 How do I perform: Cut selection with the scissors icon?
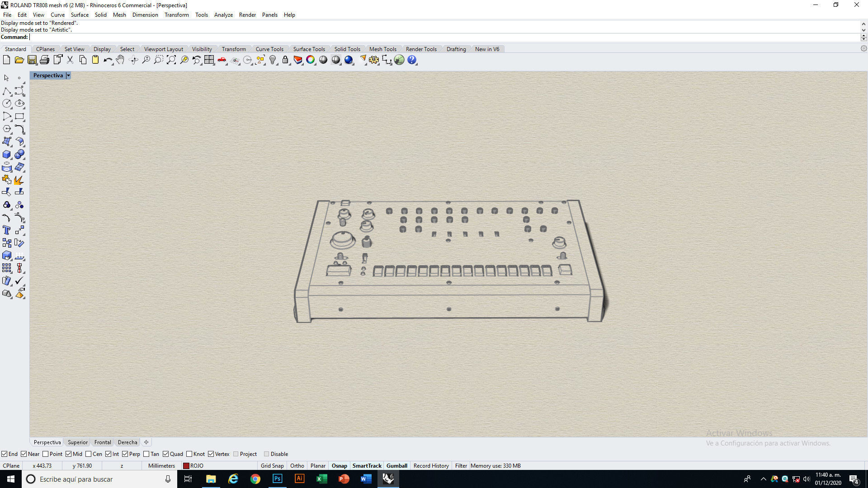[x=70, y=60]
